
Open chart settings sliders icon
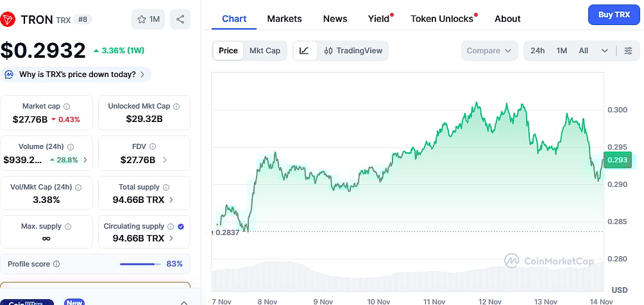628,51
